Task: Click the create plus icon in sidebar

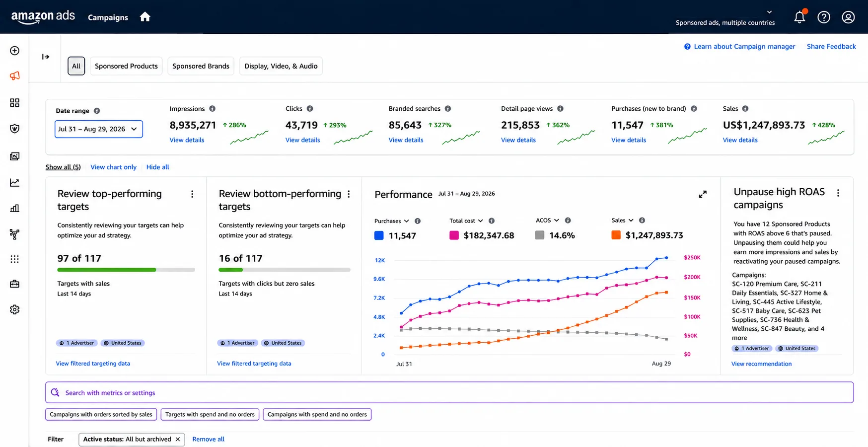Action: pos(15,51)
